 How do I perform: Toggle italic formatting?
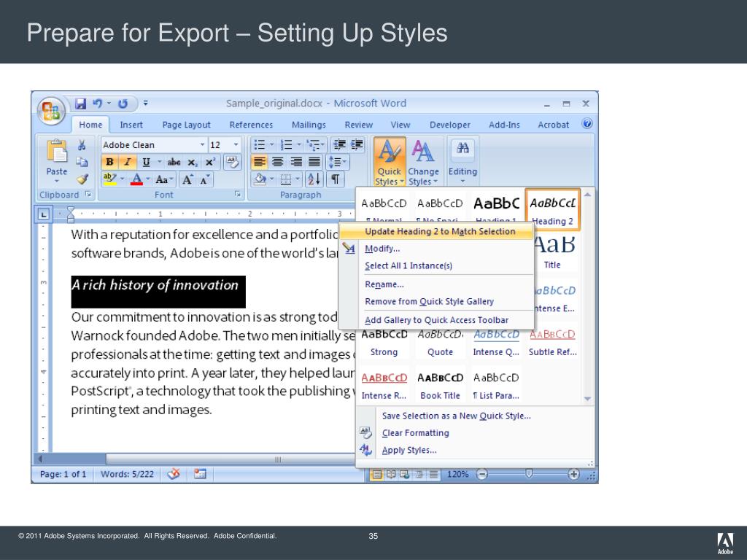[x=128, y=163]
